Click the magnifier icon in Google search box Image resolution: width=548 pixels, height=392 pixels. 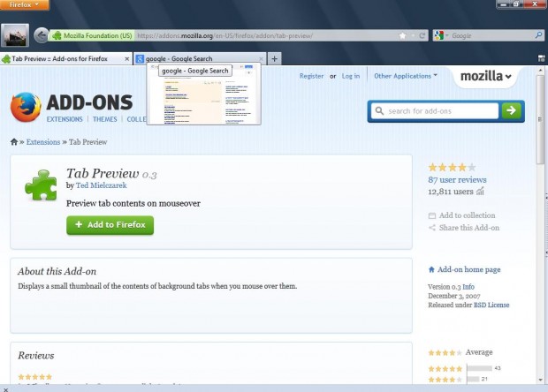(x=538, y=35)
